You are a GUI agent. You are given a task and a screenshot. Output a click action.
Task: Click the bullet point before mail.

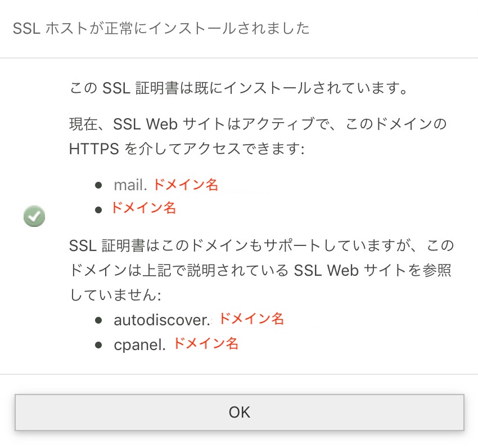(x=98, y=185)
